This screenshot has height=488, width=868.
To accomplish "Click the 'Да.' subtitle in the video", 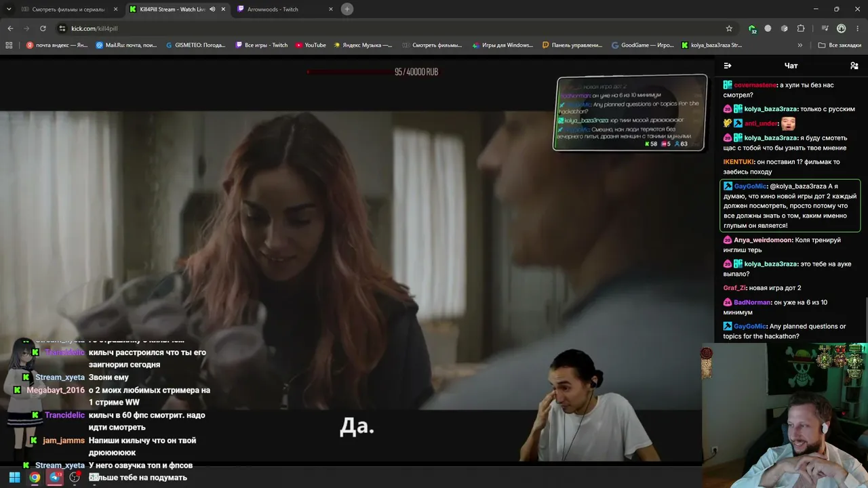I will click(357, 427).
